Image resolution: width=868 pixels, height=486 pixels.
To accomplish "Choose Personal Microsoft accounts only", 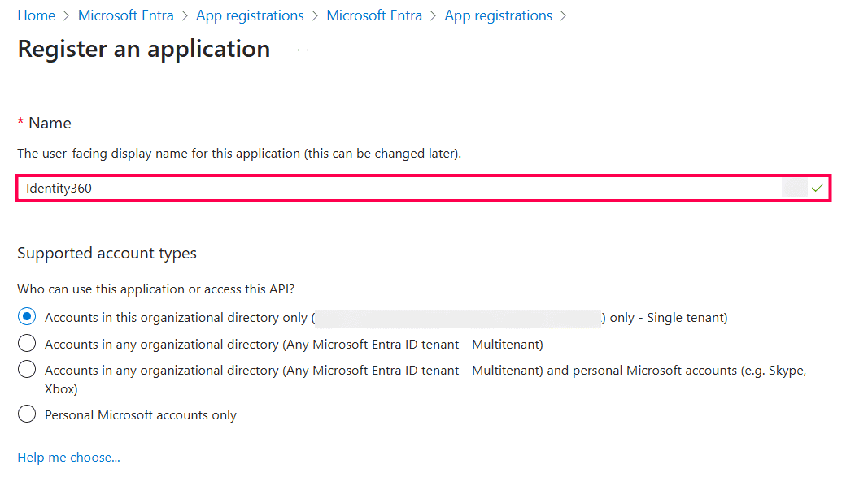I will point(26,414).
